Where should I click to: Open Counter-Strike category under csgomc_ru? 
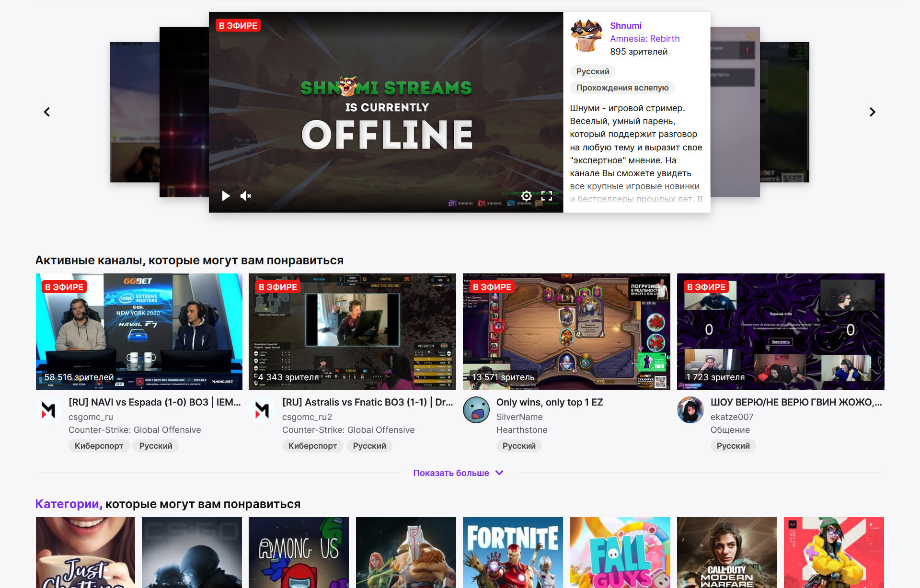click(135, 430)
